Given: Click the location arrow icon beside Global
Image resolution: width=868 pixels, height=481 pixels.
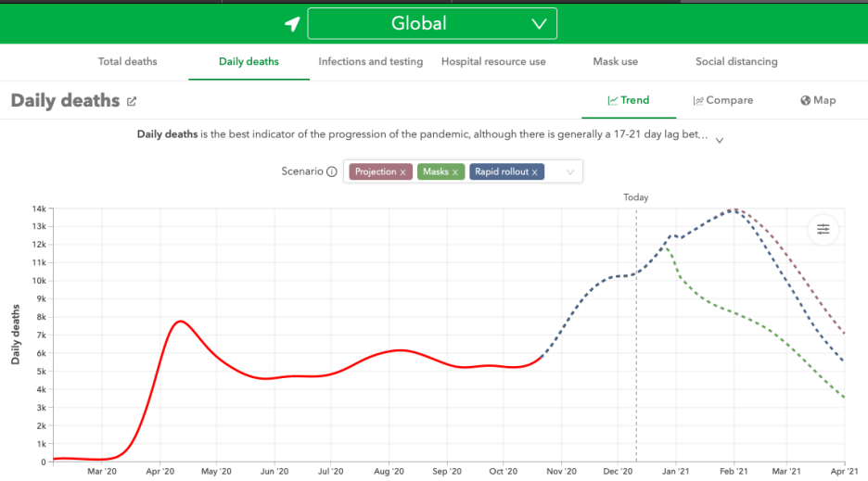Looking at the screenshot, I should (x=292, y=24).
